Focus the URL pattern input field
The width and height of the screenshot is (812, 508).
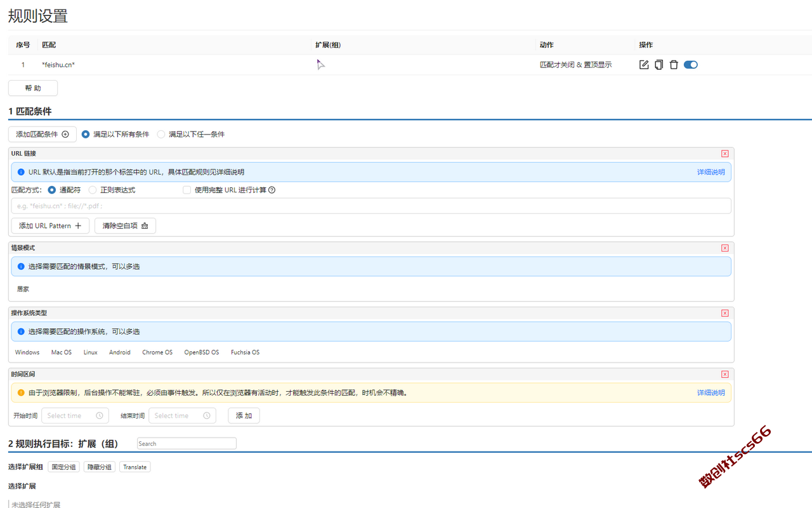371,206
